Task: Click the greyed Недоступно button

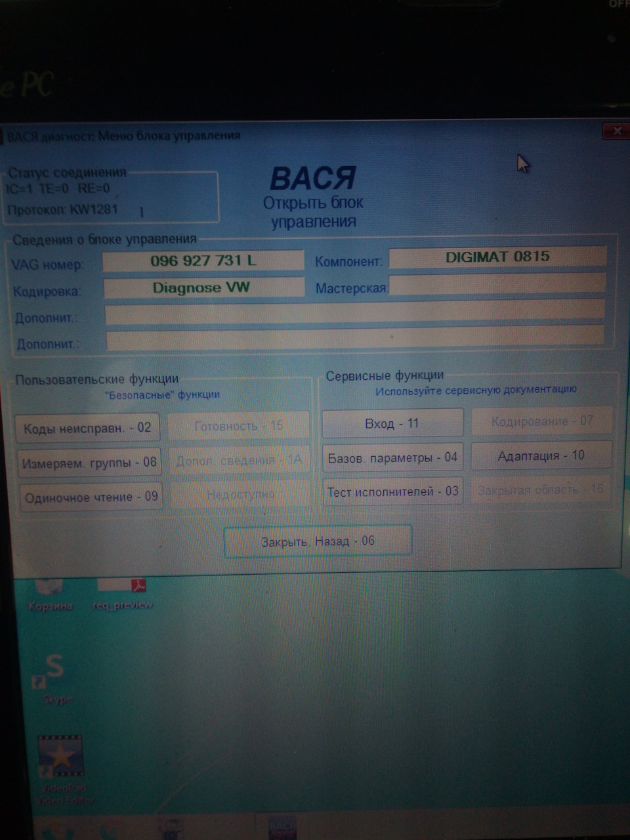Action: 240,494
